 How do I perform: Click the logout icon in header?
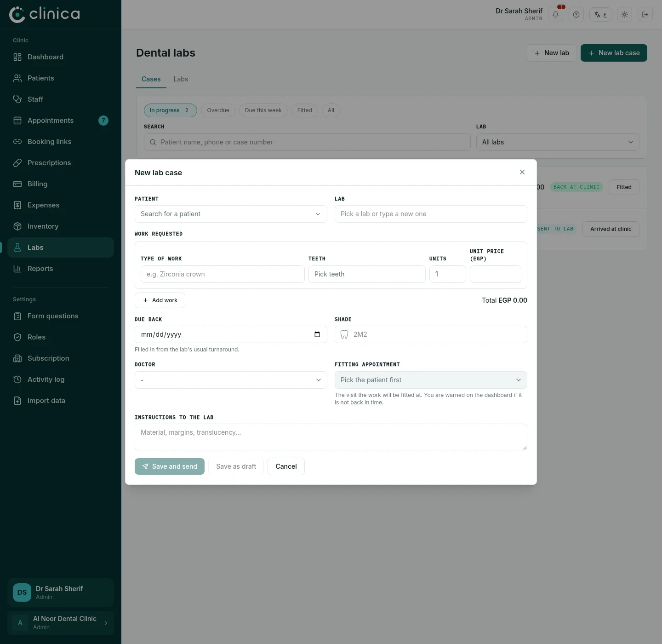coord(645,15)
